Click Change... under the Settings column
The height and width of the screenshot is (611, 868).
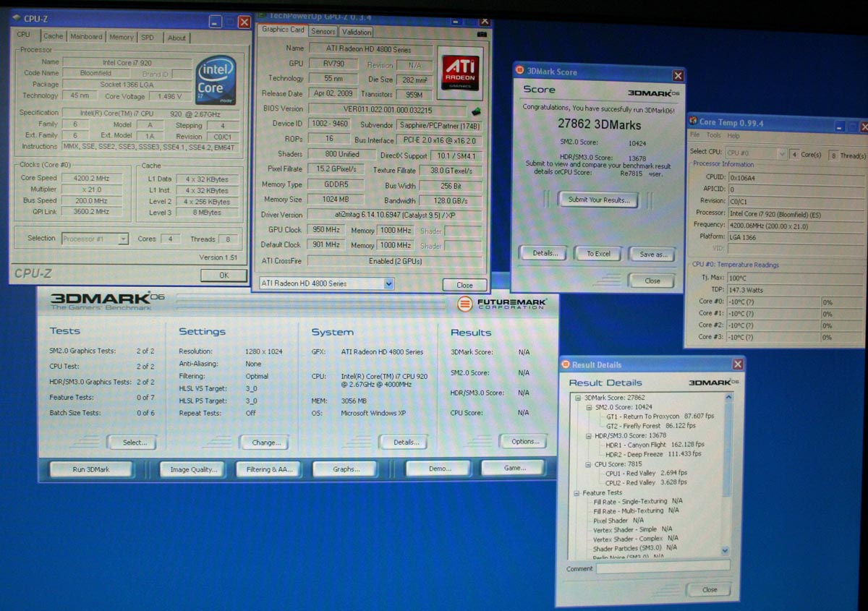(x=265, y=442)
